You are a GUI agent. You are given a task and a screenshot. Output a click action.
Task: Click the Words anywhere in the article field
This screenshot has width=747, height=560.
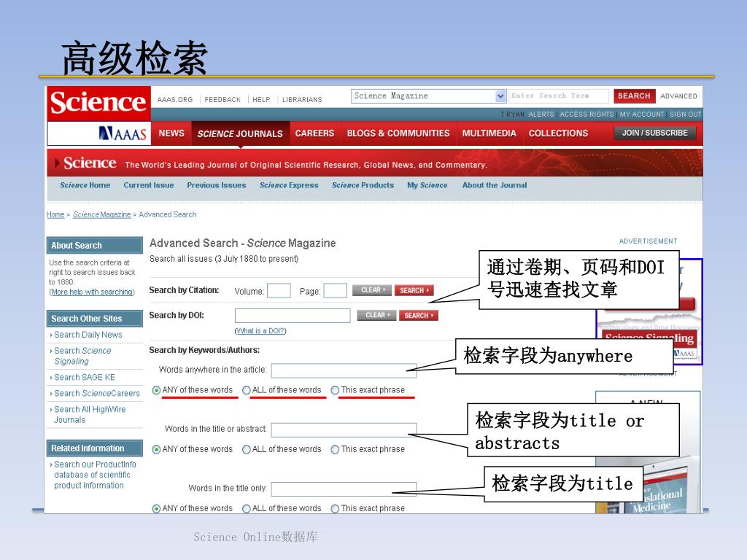pos(344,370)
